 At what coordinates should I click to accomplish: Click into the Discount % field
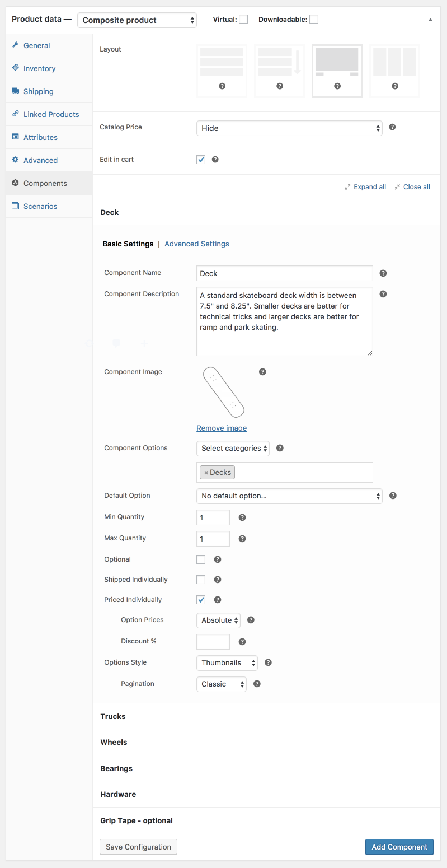click(213, 642)
